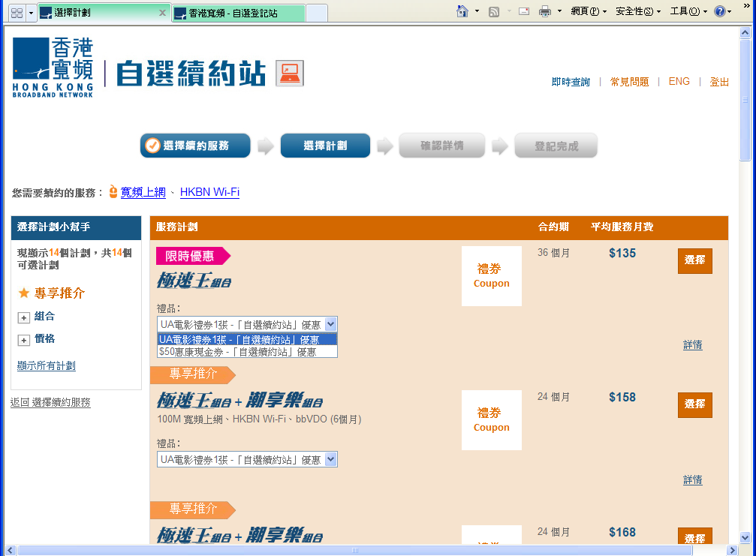Choose UA電影禮券1張 option in open list

[x=247, y=340]
